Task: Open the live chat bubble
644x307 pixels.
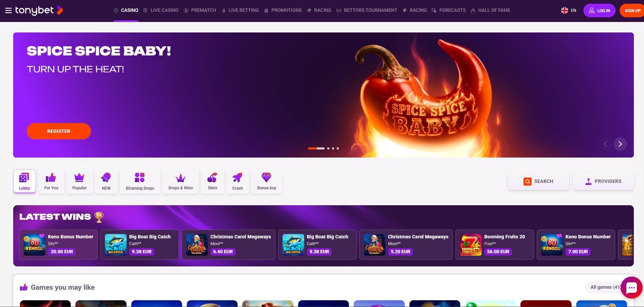Action: tap(631, 288)
